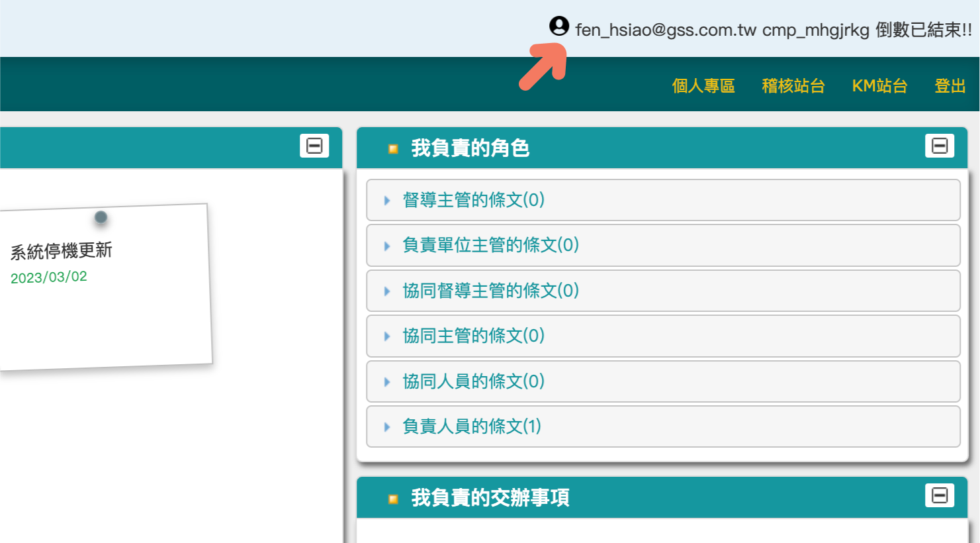Click the fen_hsiao@gss.com.tw account name
This screenshot has width=980, height=543.
tap(666, 30)
